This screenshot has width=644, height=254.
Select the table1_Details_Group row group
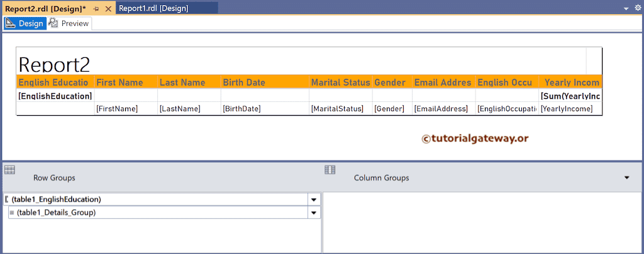pos(158,213)
